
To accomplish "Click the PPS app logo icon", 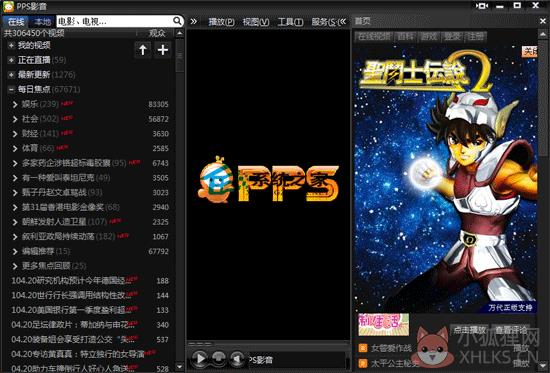I will pyautogui.click(x=8, y=6).
